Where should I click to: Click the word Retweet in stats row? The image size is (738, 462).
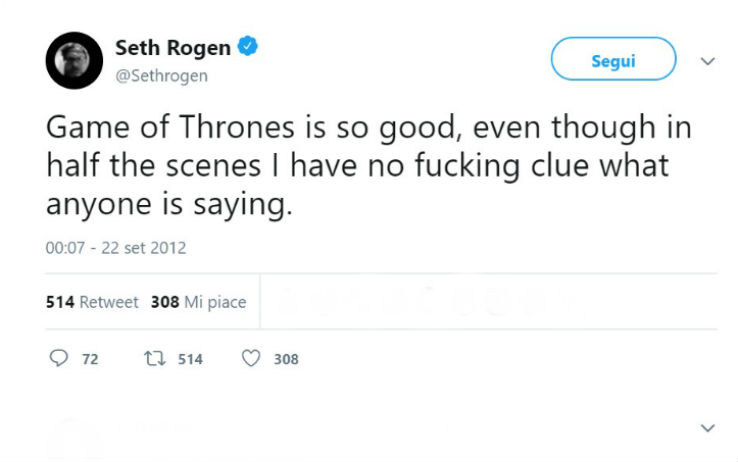click(109, 302)
